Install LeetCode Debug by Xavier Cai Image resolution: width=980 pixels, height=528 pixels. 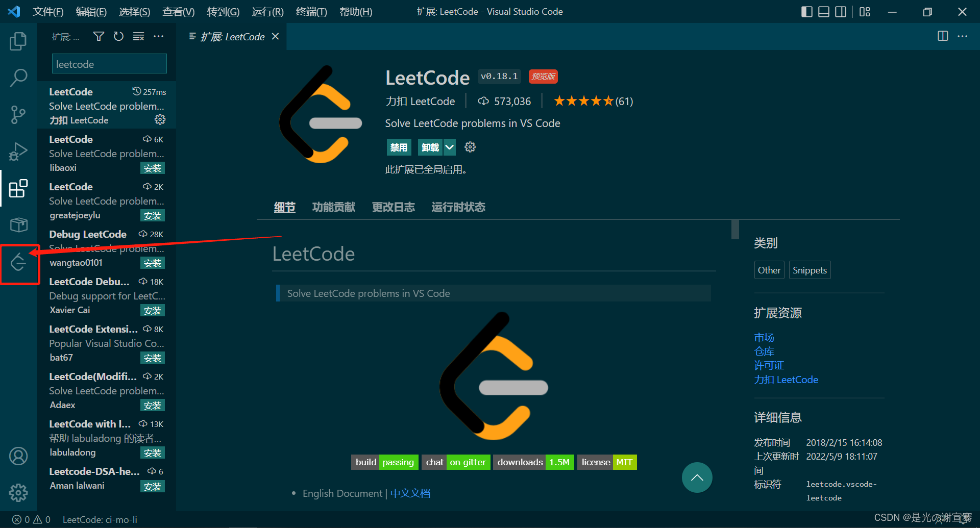point(153,311)
